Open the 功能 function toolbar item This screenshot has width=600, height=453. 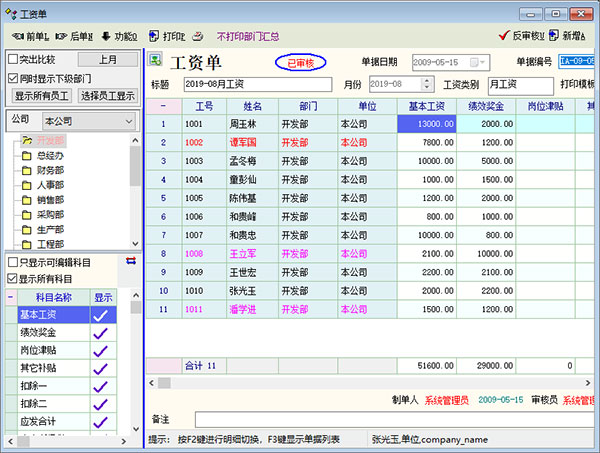pos(107,35)
